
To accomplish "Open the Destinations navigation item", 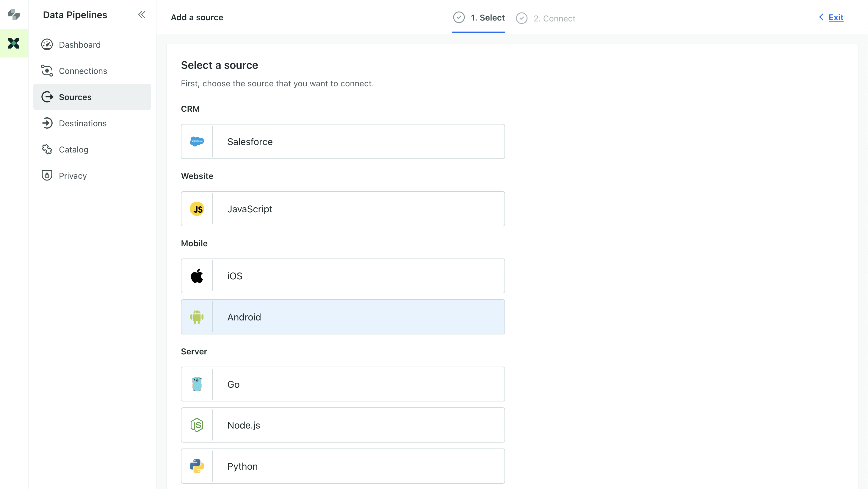I will (83, 123).
